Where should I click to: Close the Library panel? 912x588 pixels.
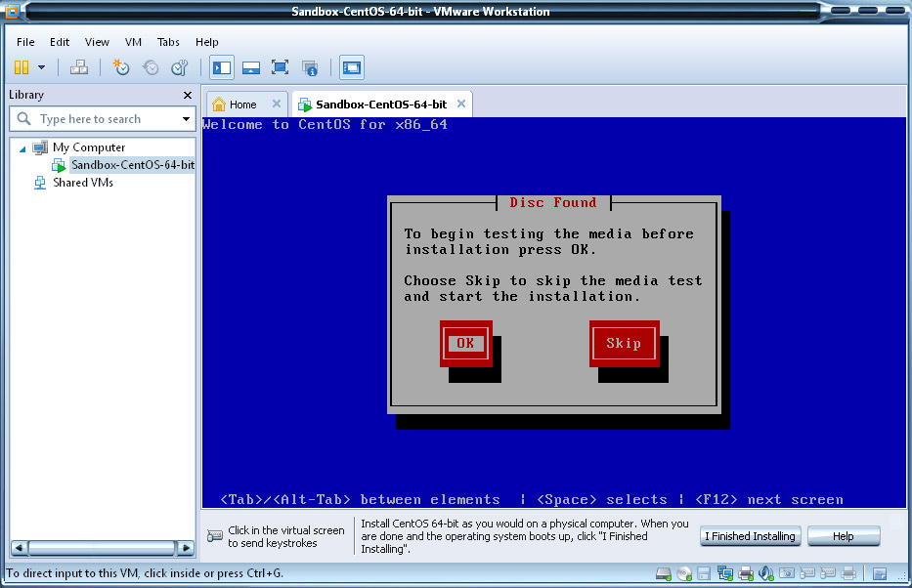tap(188, 95)
